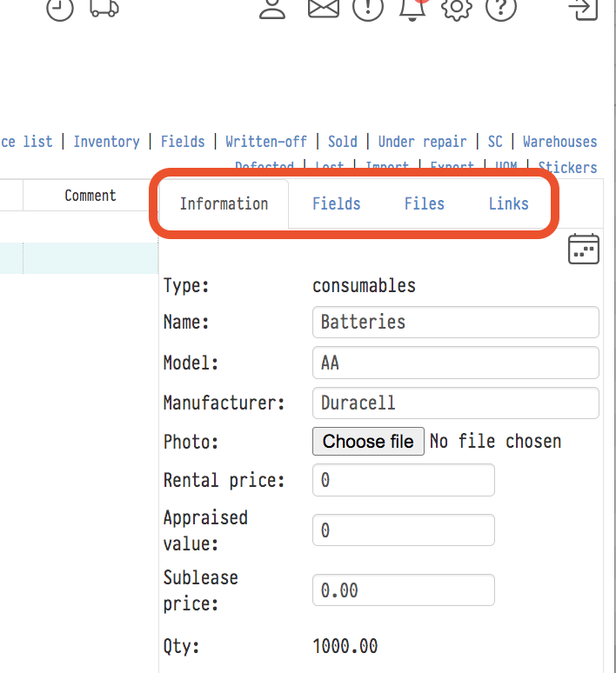
Task: Open the settings gear icon
Action: pyautogui.click(x=456, y=8)
